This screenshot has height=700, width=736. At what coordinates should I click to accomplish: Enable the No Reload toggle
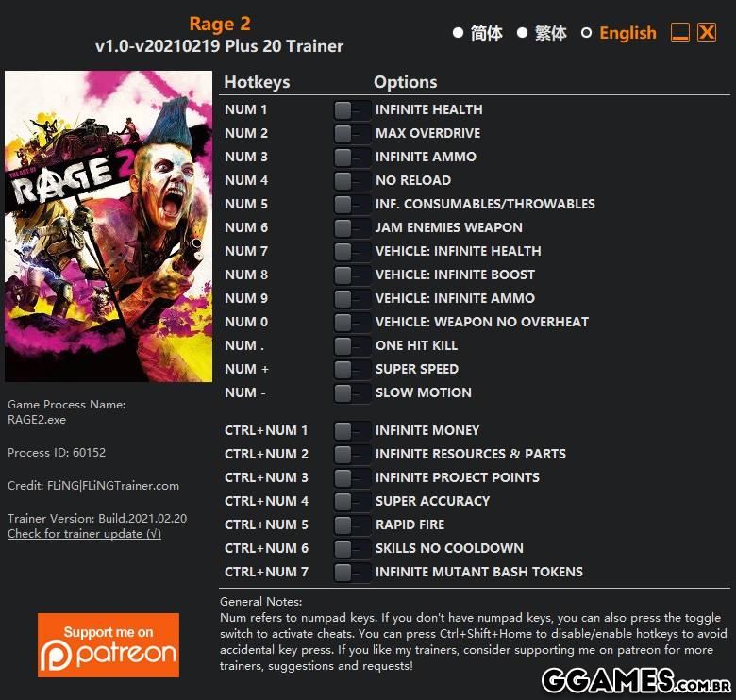click(x=352, y=180)
